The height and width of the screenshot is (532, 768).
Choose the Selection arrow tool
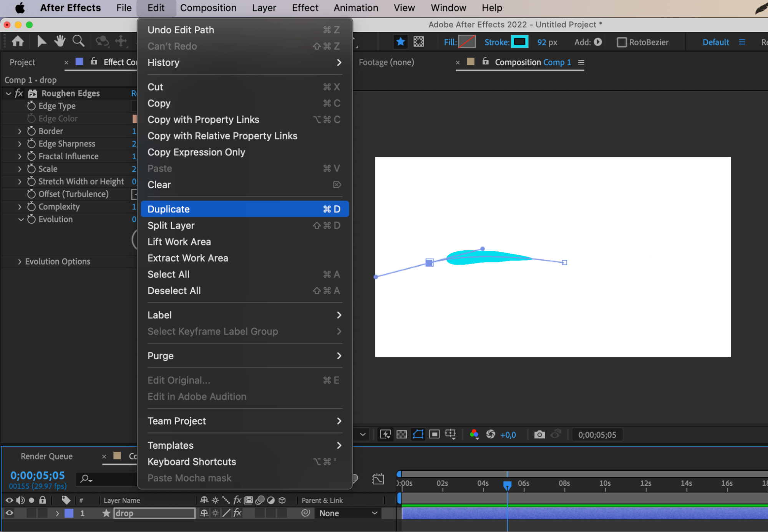coord(41,41)
